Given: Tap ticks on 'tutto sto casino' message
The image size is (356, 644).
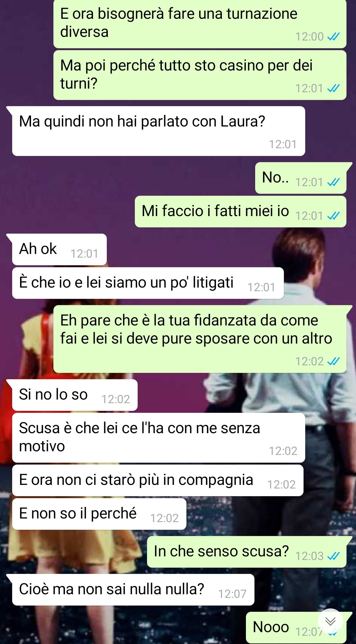Looking at the screenshot, I should tap(333, 88).
